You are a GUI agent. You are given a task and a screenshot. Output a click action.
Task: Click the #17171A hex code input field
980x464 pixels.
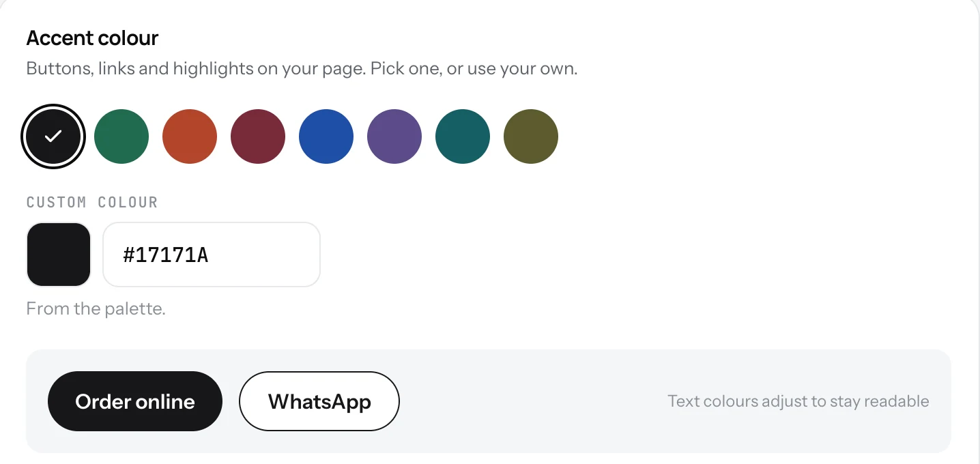tap(212, 255)
